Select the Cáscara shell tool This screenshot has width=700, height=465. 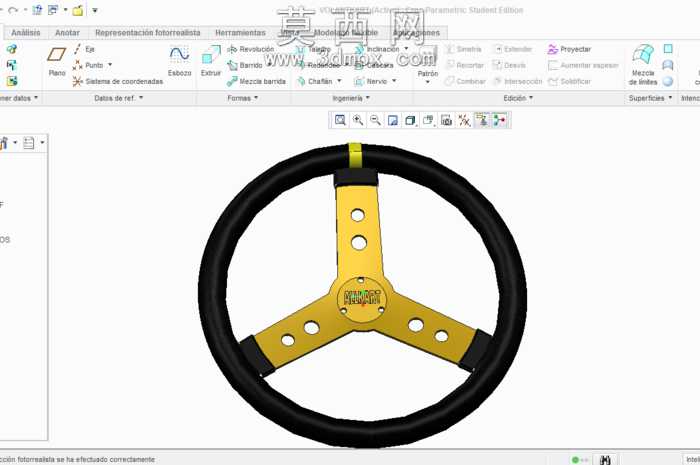pyautogui.click(x=374, y=65)
